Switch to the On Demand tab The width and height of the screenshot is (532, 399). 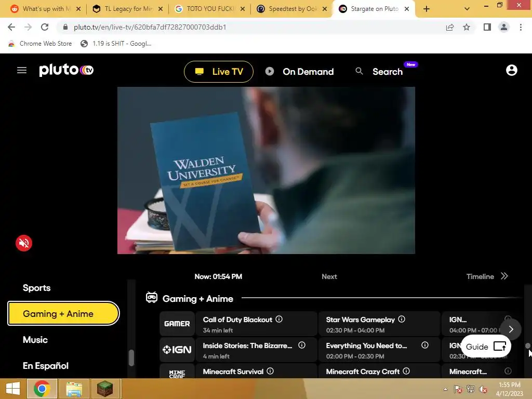click(300, 72)
